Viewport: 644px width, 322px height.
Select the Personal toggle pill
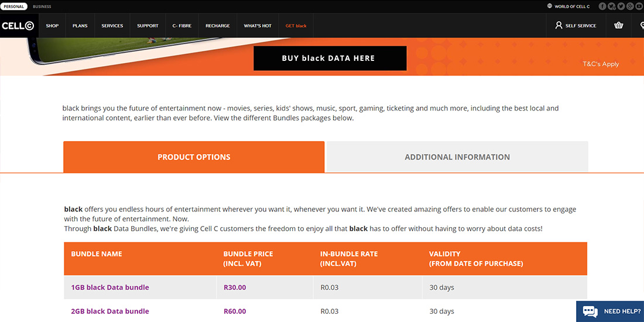coord(14,6)
